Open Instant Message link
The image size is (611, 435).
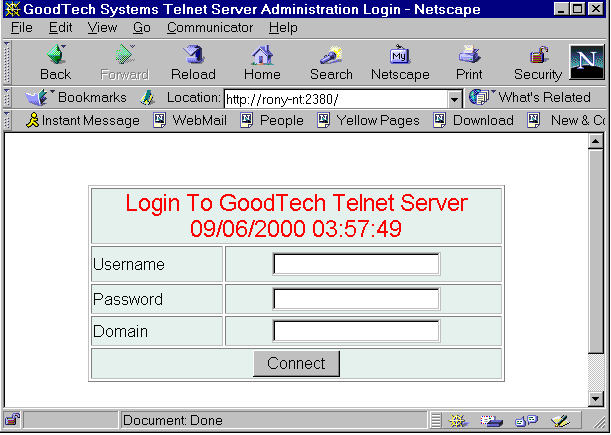click(x=83, y=120)
